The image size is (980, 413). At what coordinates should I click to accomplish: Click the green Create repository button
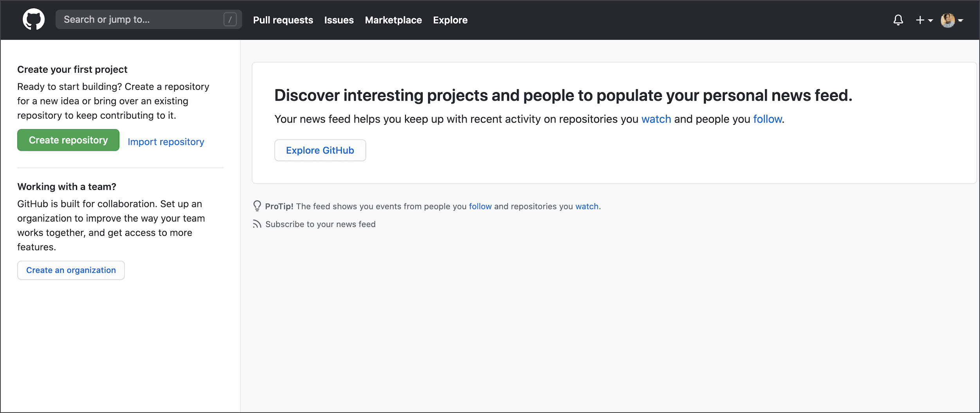point(68,140)
